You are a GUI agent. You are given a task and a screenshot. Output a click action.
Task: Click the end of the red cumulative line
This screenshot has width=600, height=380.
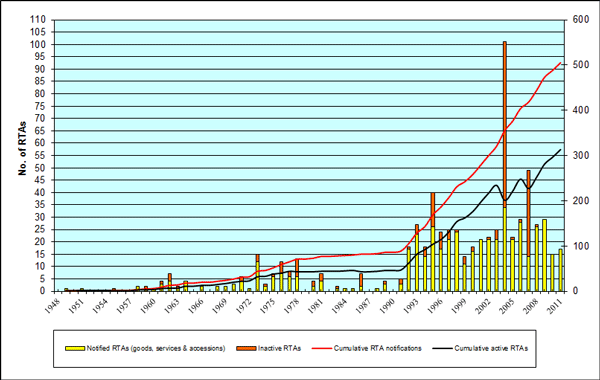561,63
